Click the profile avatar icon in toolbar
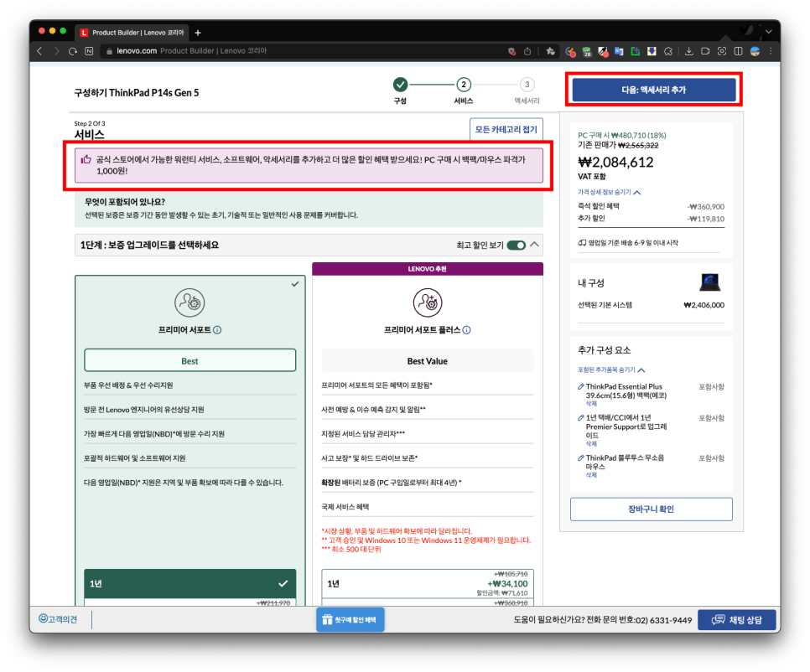The width and height of the screenshot is (810, 672). [755, 51]
